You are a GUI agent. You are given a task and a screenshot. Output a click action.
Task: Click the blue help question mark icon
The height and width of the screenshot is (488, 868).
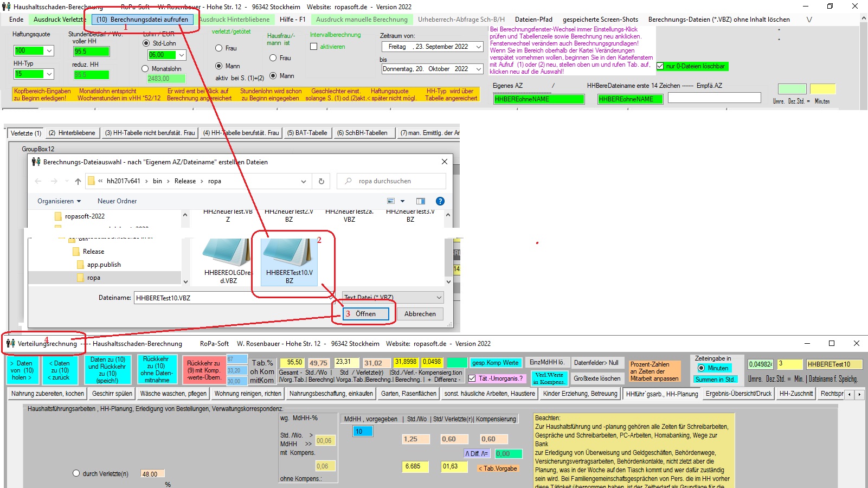coord(440,201)
